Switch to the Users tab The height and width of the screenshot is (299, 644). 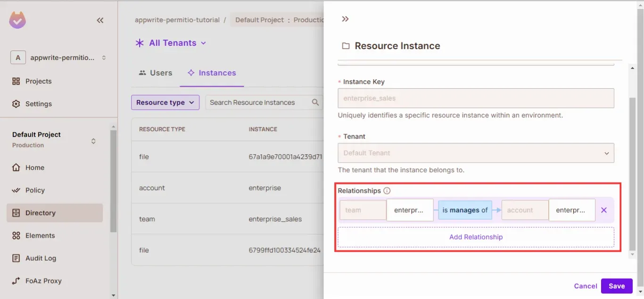click(x=156, y=73)
